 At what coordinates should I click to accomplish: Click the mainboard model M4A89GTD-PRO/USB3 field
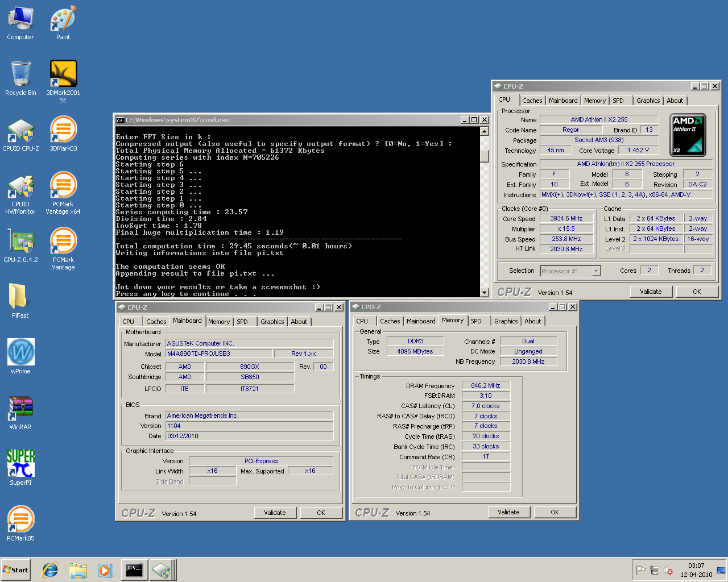[219, 354]
